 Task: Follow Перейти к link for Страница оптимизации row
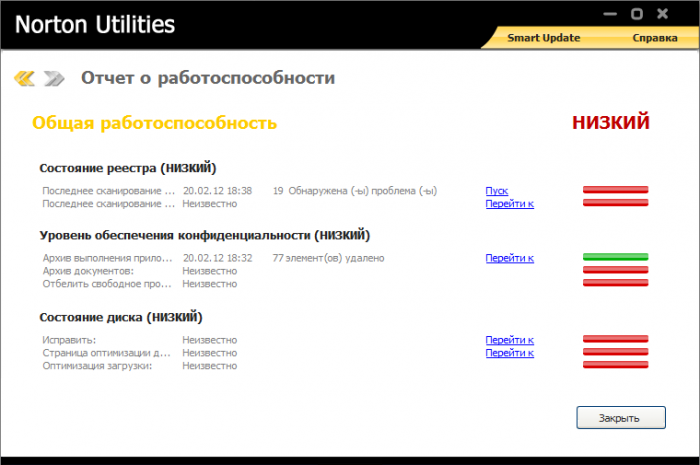pyautogui.click(x=509, y=353)
